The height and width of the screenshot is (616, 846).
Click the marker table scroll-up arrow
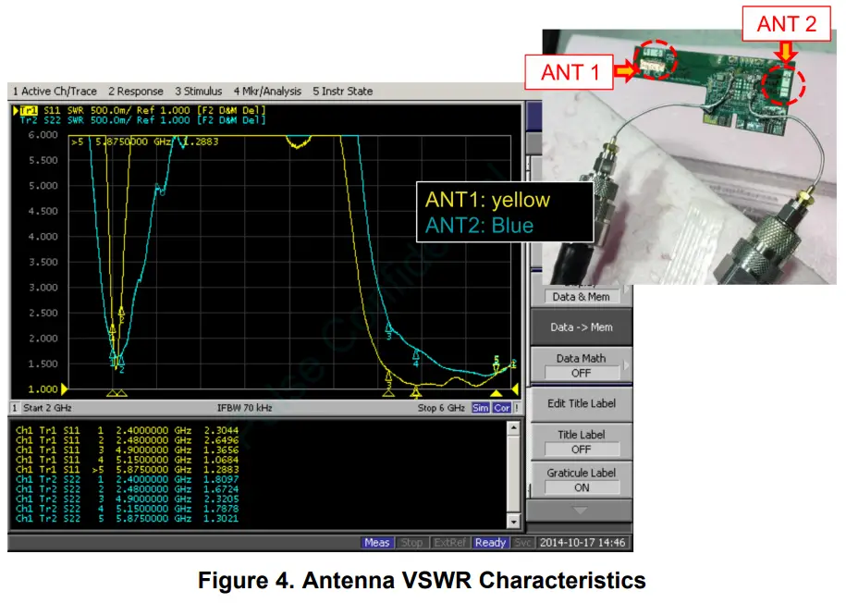(513, 428)
